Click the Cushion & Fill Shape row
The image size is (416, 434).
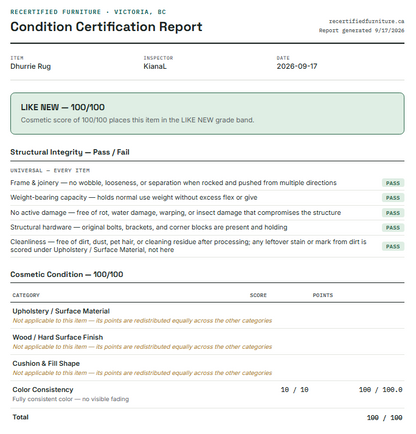coord(207,368)
